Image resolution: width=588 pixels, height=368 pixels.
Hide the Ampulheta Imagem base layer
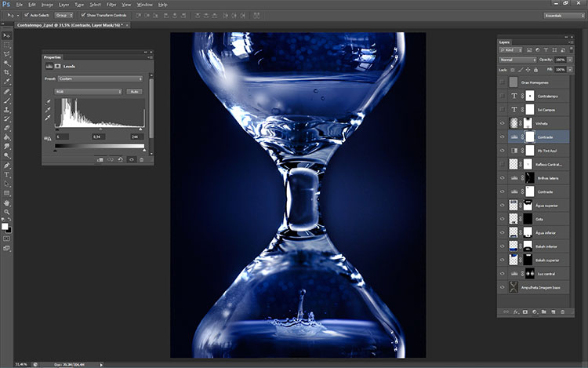click(502, 287)
